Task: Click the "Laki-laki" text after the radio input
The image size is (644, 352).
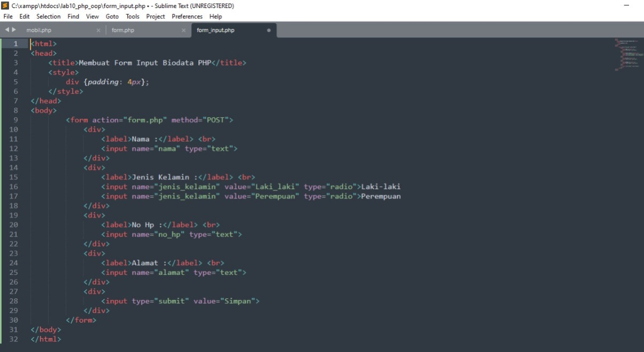Action: pos(381,187)
